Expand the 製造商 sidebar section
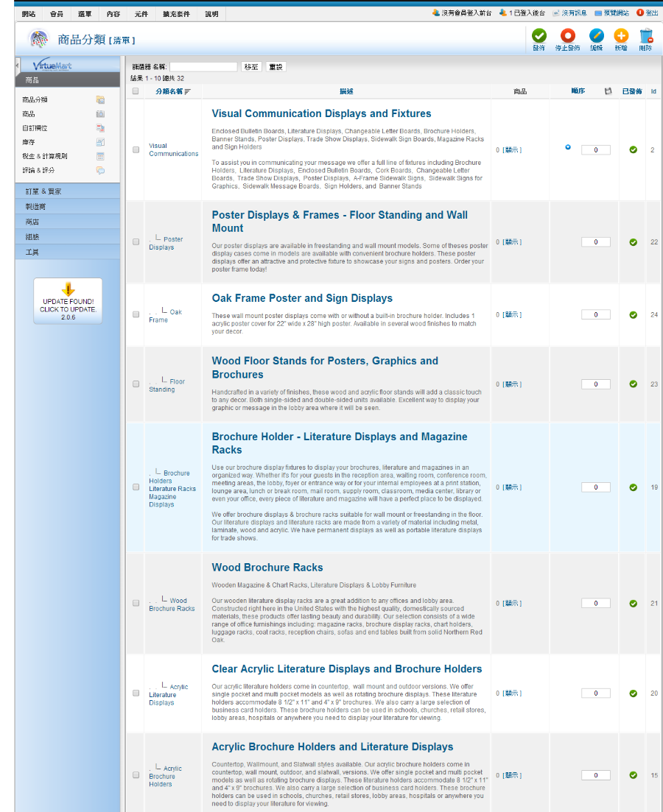The image size is (663, 812). [x=67, y=207]
